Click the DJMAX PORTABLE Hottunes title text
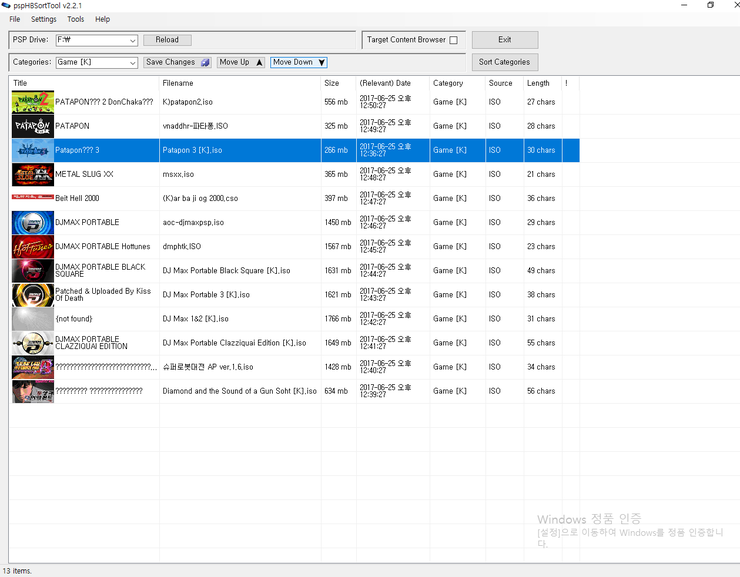The image size is (740, 577). click(x=103, y=246)
